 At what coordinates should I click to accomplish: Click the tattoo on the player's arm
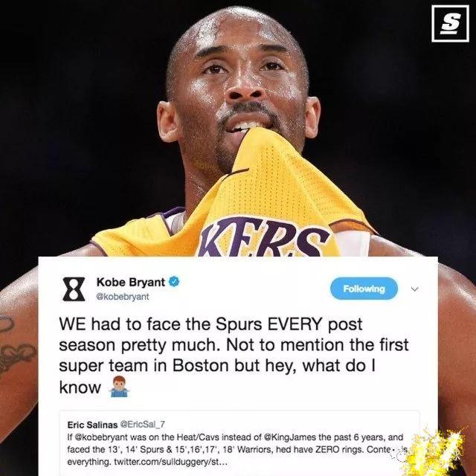pos(15,346)
